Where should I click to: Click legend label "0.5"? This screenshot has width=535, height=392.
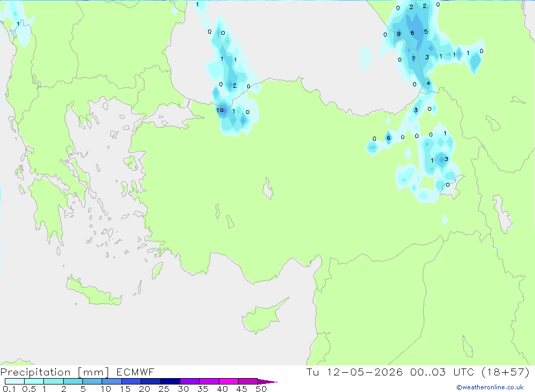29,389
